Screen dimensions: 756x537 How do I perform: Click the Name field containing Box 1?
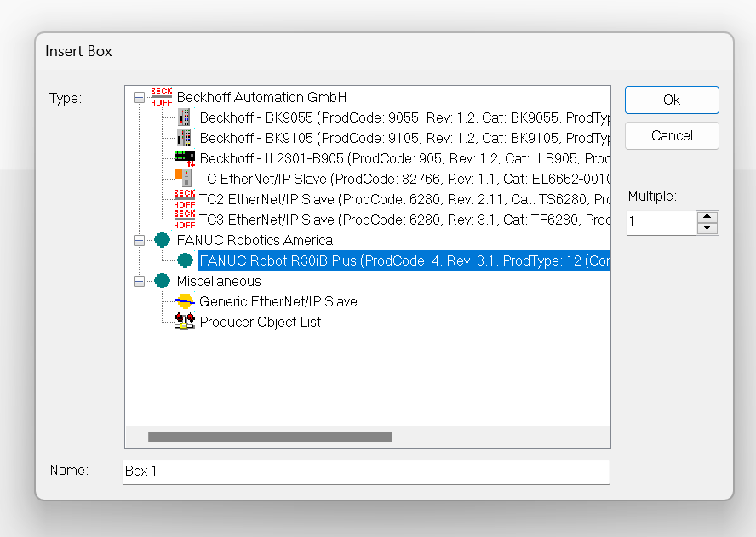(x=366, y=471)
